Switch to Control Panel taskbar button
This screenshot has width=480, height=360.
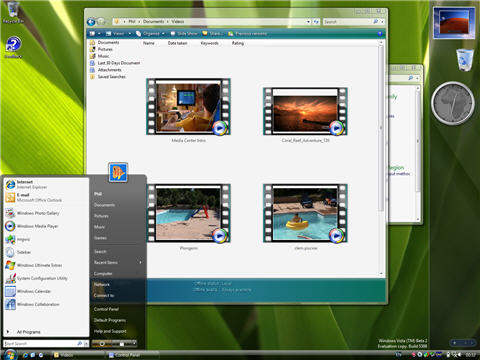[x=132, y=355]
